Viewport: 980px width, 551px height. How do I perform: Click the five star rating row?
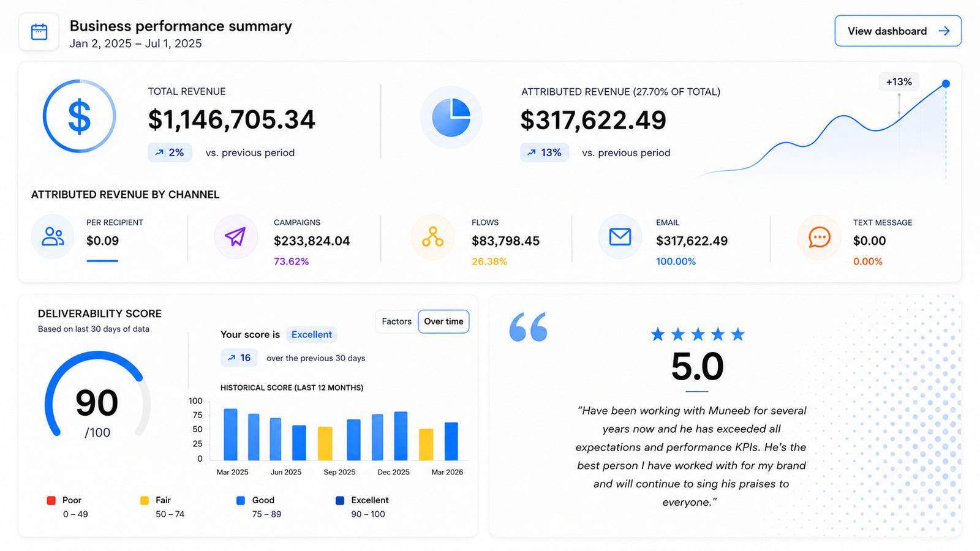click(698, 334)
